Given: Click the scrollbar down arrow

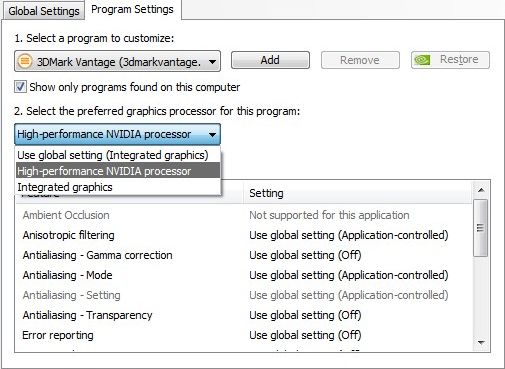Looking at the screenshot, I should (481, 342).
